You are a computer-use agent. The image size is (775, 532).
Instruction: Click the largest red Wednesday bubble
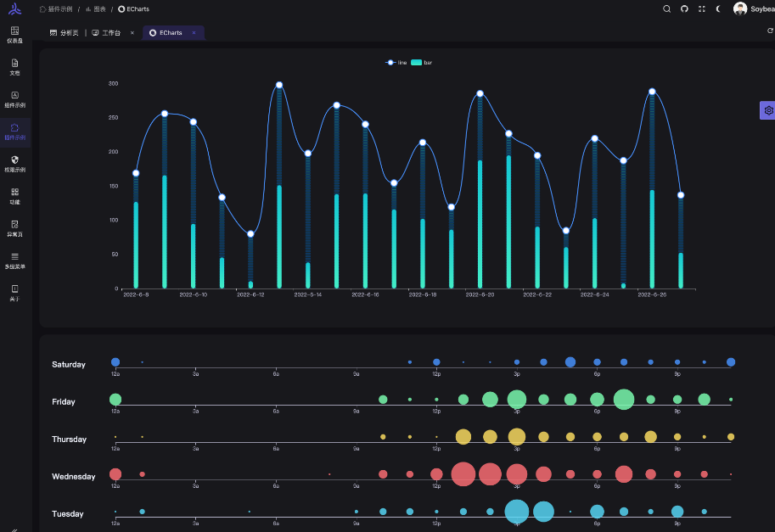click(463, 474)
